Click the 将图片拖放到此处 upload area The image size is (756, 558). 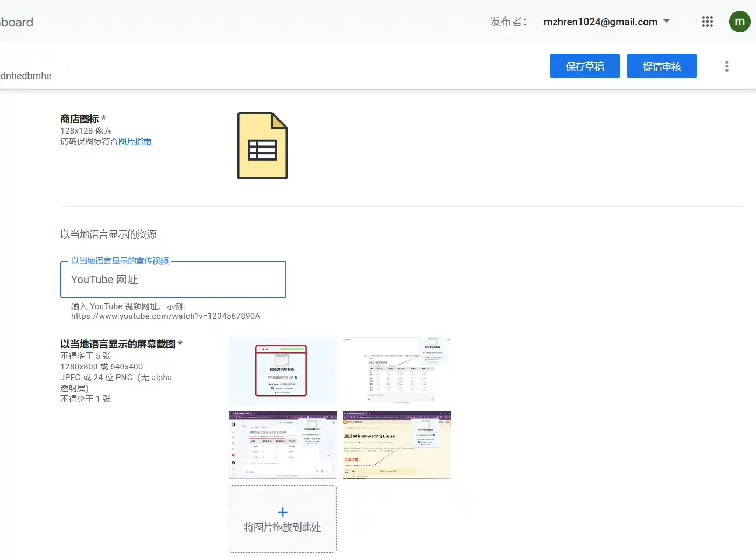[x=283, y=519]
